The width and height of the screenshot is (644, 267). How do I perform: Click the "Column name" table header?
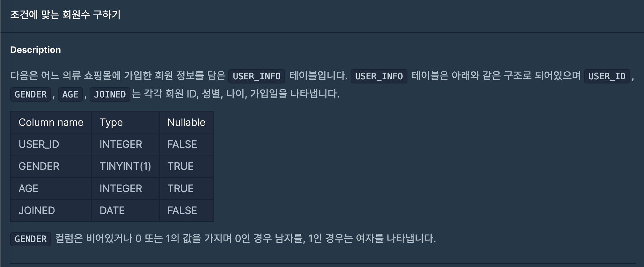[51, 122]
